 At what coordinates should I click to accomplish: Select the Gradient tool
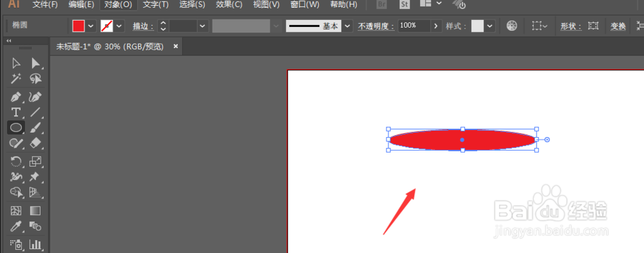35,211
